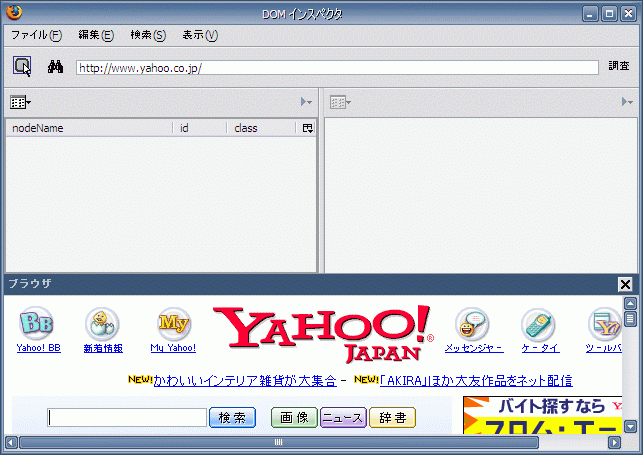
Task: Click the Yahoo search text box
Action: click(127, 417)
